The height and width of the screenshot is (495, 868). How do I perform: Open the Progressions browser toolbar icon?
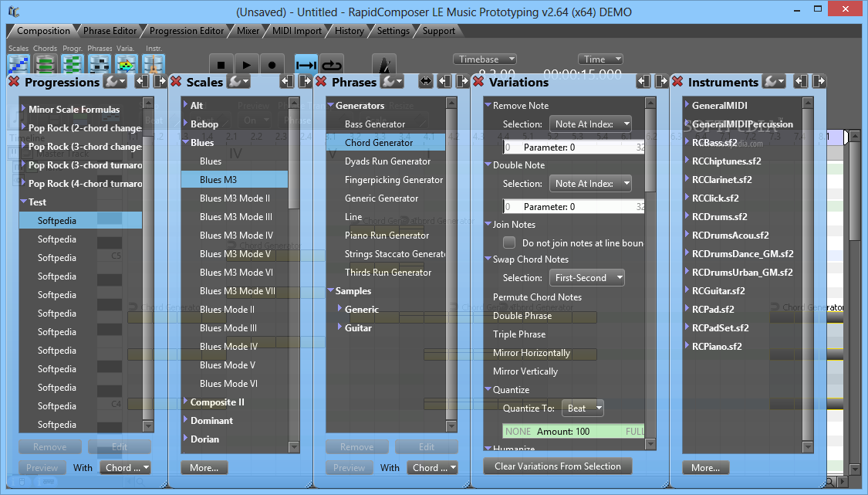pyautogui.click(x=73, y=64)
